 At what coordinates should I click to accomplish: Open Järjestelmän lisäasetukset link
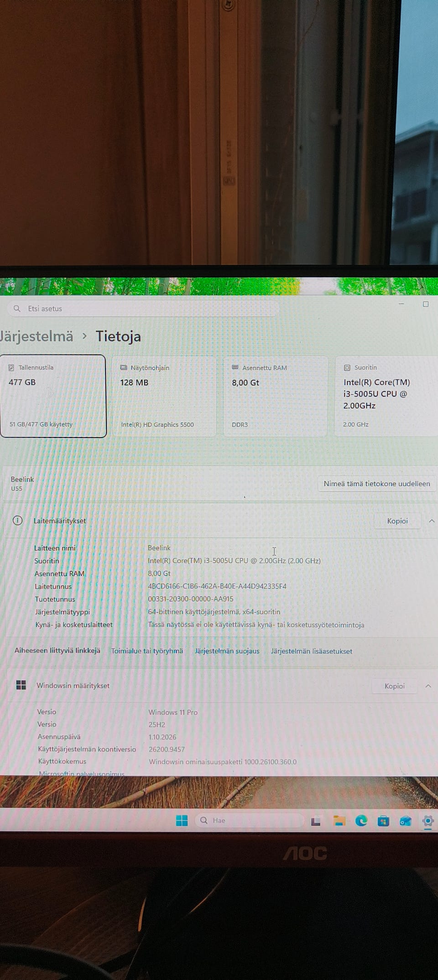312,651
